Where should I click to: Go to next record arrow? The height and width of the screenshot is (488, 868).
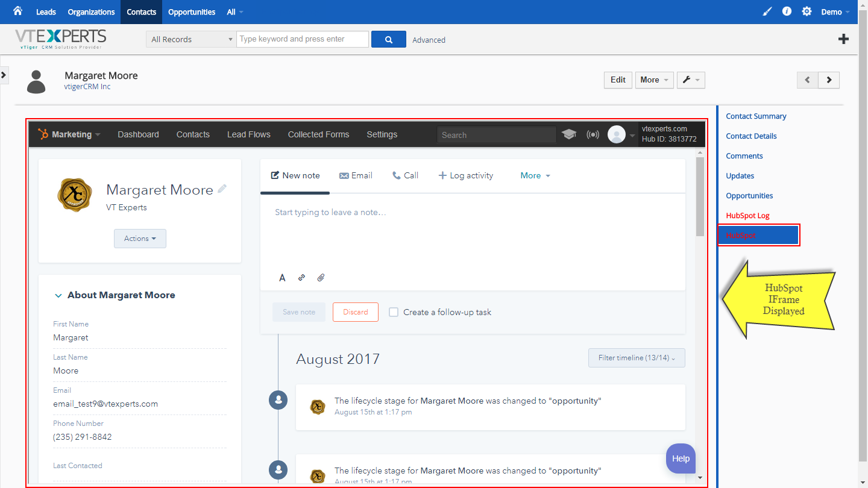point(829,80)
